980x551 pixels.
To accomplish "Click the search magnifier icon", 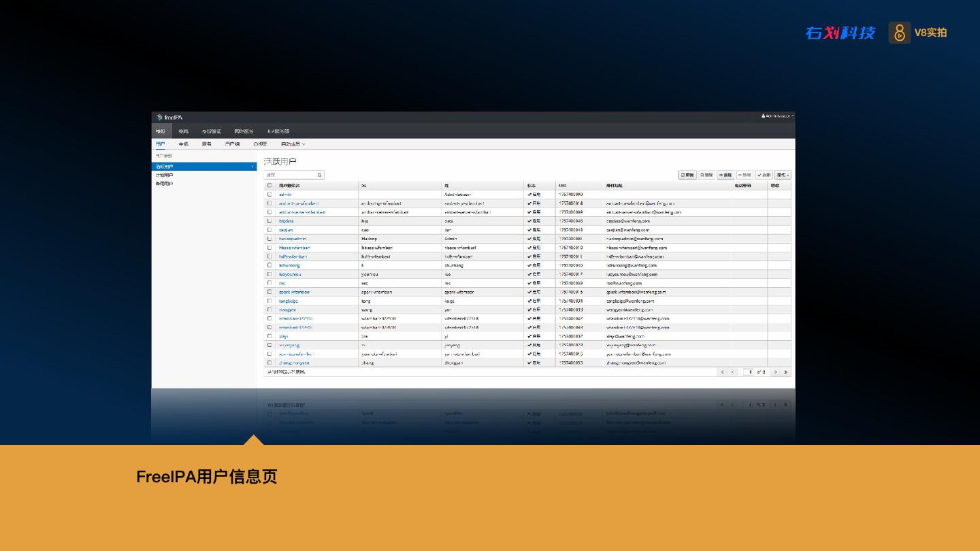I will click(x=319, y=175).
